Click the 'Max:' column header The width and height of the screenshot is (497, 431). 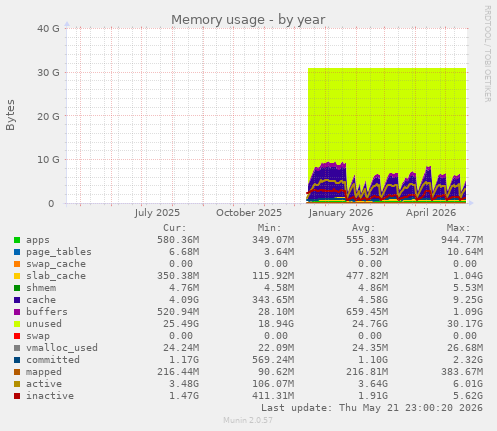458,228
